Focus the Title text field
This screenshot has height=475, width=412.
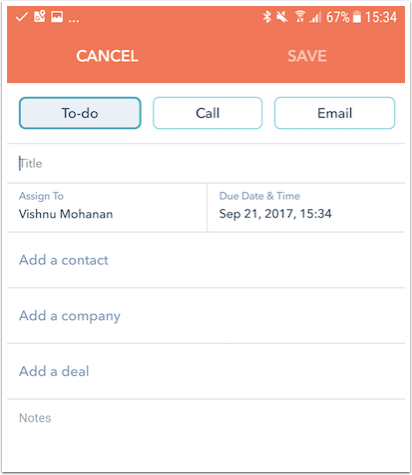[206, 163]
